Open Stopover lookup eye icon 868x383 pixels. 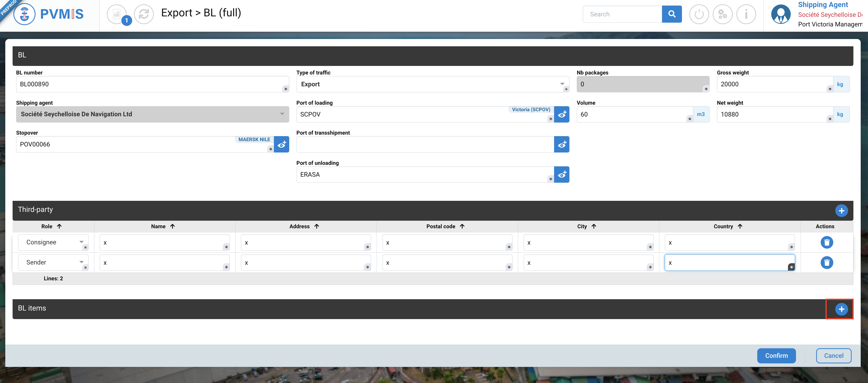pyautogui.click(x=281, y=144)
